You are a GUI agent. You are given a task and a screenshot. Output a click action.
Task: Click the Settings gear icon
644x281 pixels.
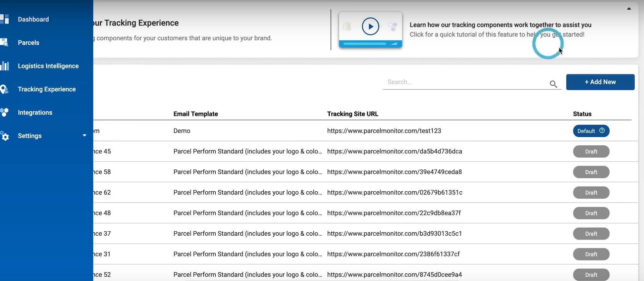click(5, 136)
